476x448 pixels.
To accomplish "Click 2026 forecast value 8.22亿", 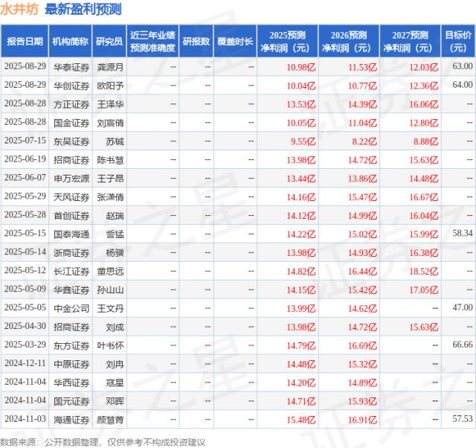I will point(364,141).
